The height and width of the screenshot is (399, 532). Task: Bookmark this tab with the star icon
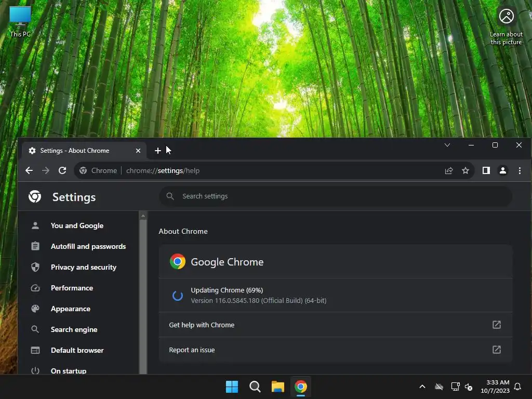pyautogui.click(x=465, y=170)
